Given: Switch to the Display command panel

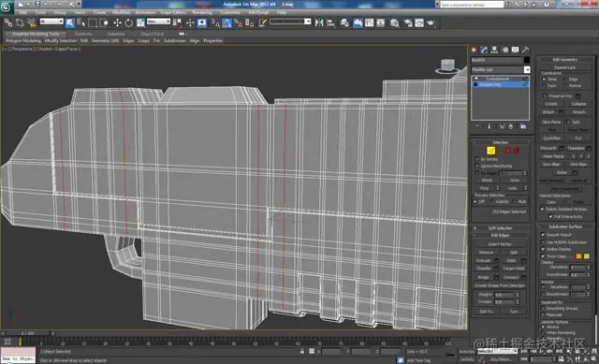Looking at the screenshot, I should (516, 50).
